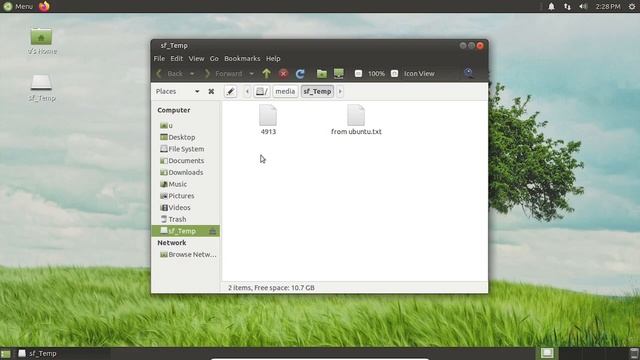The width and height of the screenshot is (640, 360).
Task: Select sf_Temp in the path bar
Action: 317,91
